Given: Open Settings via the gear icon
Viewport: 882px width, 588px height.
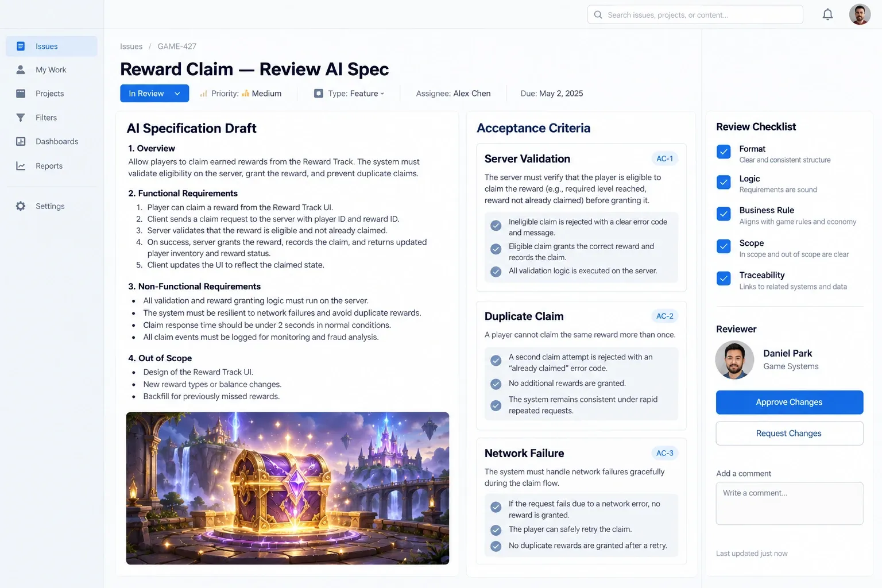Looking at the screenshot, I should 21,206.
